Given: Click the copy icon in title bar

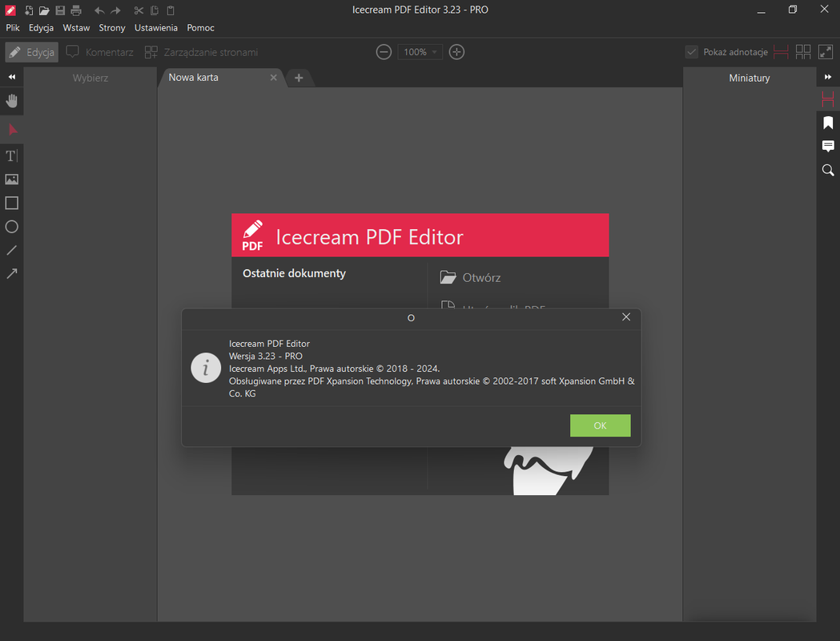Looking at the screenshot, I should coord(155,10).
